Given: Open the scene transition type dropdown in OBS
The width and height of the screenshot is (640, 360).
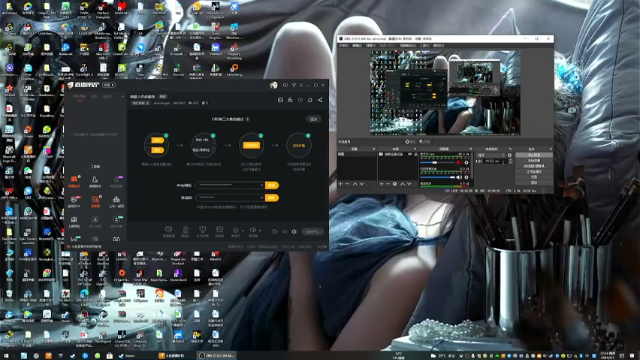Looking at the screenshot, I should 491,156.
